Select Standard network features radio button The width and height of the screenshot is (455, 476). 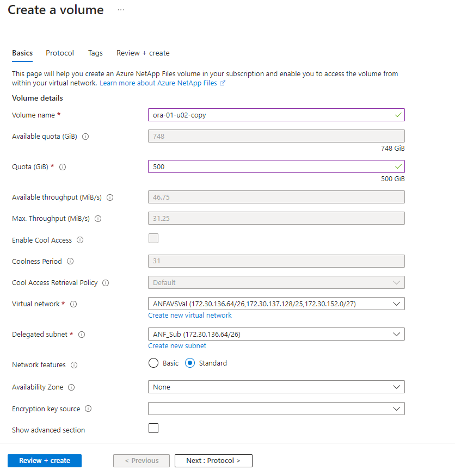tap(190, 363)
